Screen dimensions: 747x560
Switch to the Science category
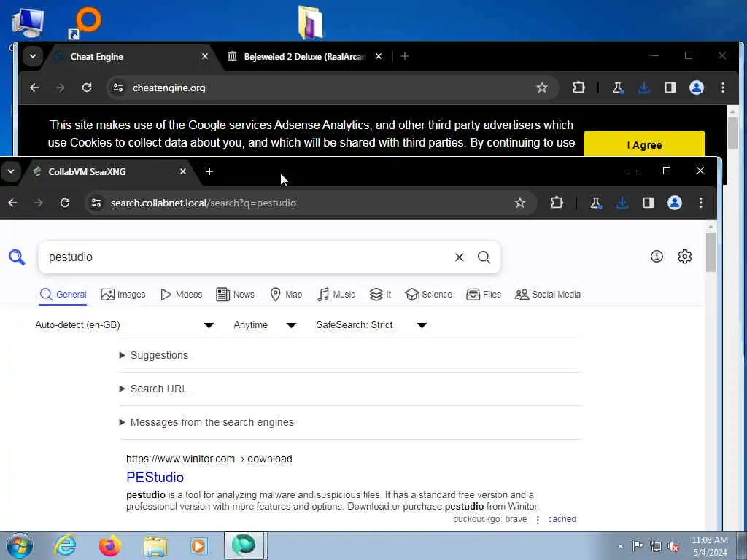pyautogui.click(x=428, y=295)
